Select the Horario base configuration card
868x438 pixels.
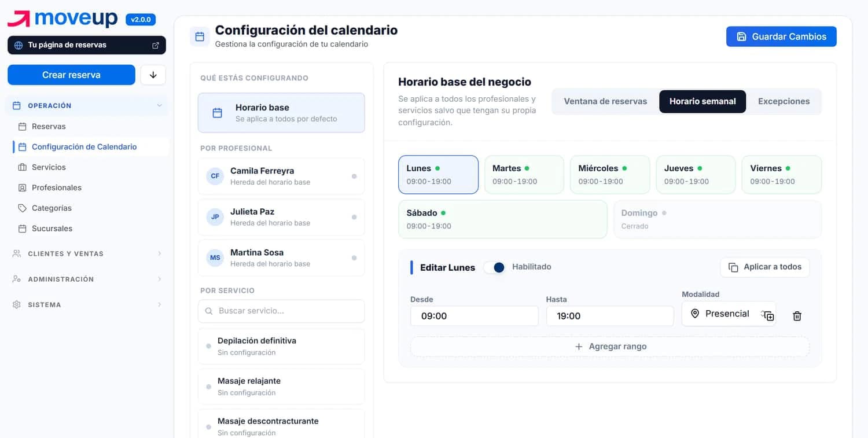coord(281,113)
